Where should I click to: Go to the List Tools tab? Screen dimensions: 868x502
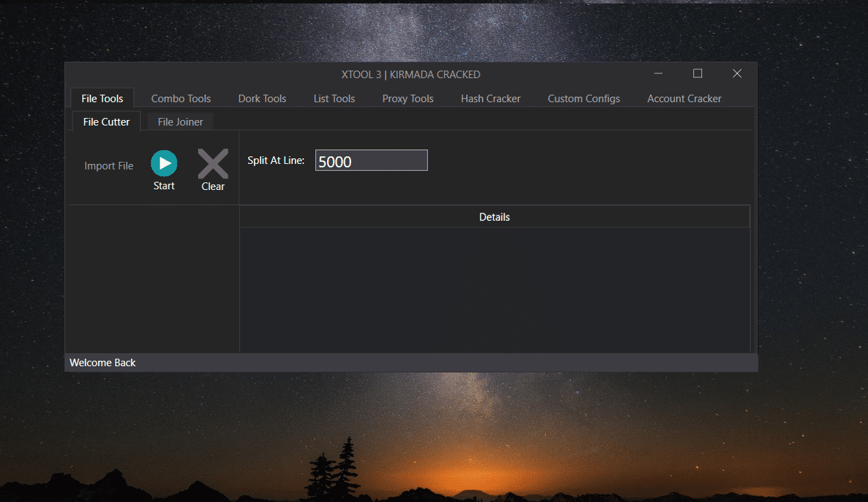334,99
